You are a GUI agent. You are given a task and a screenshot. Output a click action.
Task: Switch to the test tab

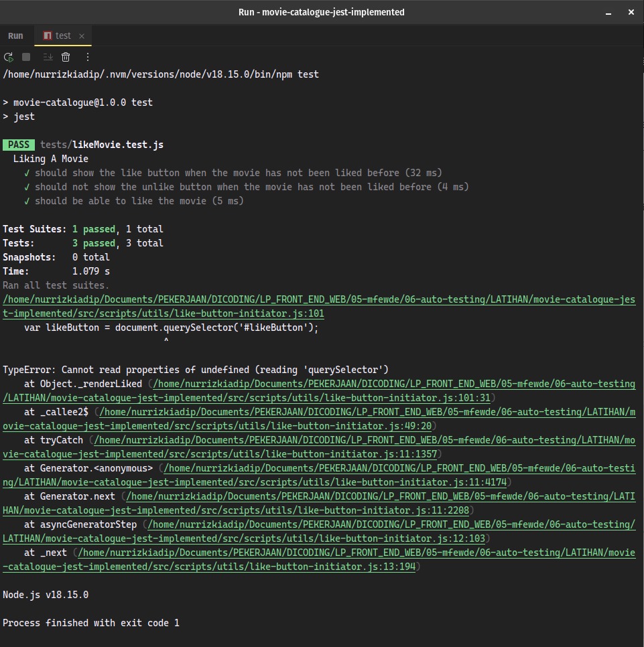pyautogui.click(x=63, y=35)
